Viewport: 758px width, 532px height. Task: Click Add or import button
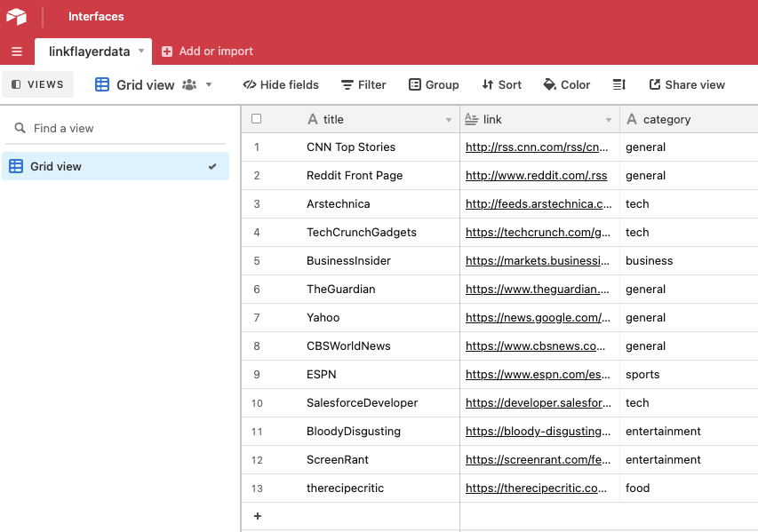click(207, 52)
